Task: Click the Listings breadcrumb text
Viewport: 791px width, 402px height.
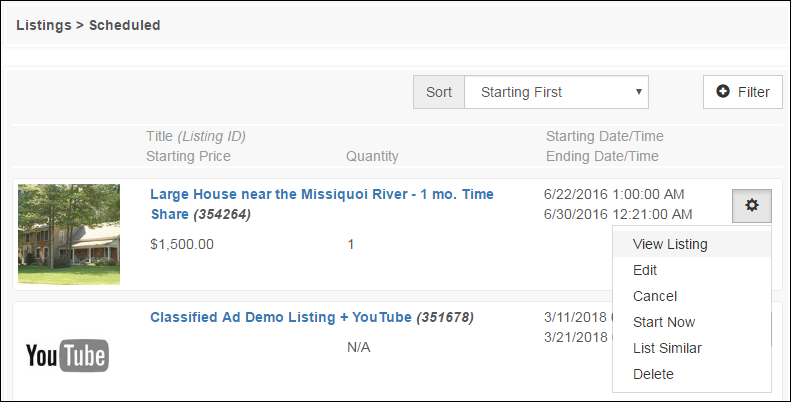Action: click(x=44, y=24)
